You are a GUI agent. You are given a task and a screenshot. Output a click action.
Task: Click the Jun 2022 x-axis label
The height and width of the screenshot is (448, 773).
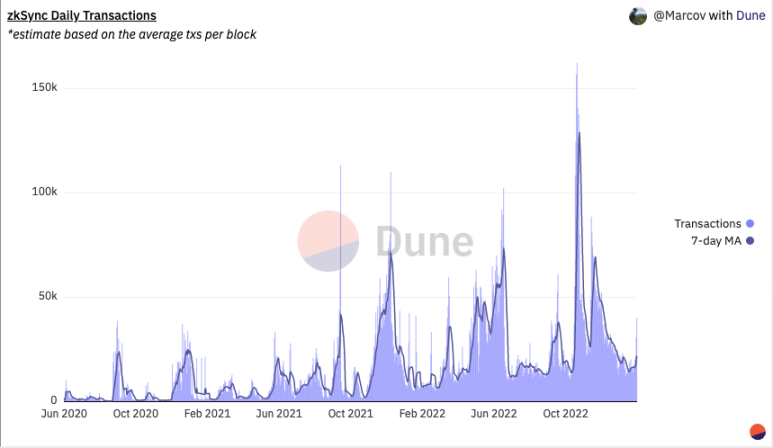pyautogui.click(x=493, y=412)
